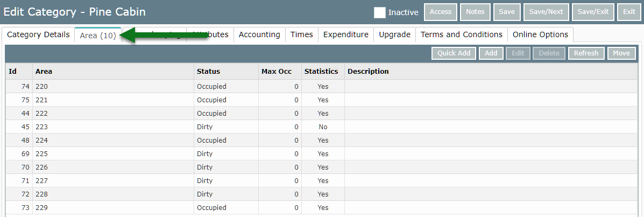The width and height of the screenshot is (644, 217).
Task: Open the Terms and Conditions tab
Action: click(x=461, y=34)
